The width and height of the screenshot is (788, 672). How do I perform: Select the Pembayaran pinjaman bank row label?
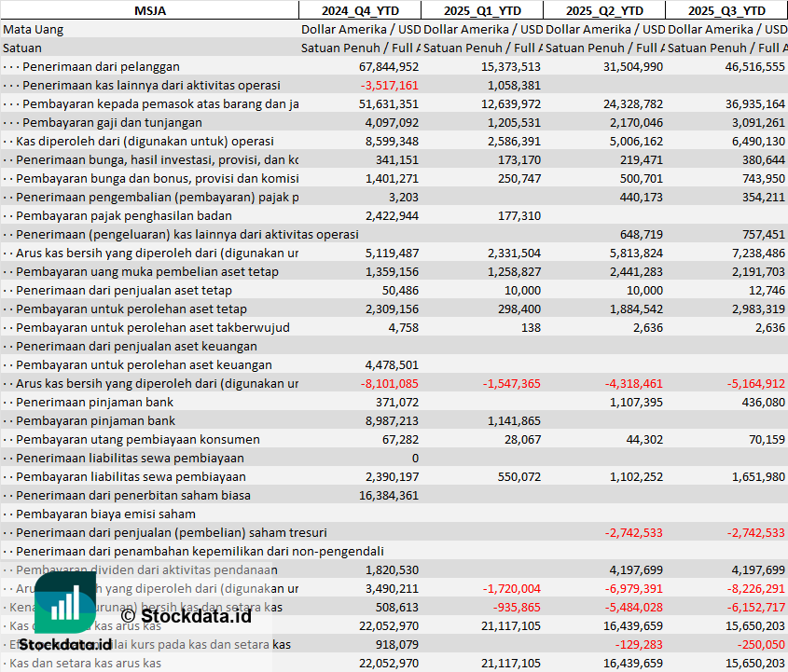click(95, 420)
